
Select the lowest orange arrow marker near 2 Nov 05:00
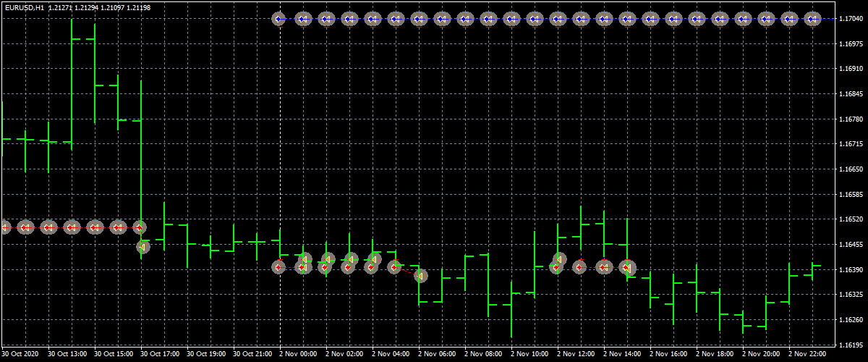(x=420, y=275)
